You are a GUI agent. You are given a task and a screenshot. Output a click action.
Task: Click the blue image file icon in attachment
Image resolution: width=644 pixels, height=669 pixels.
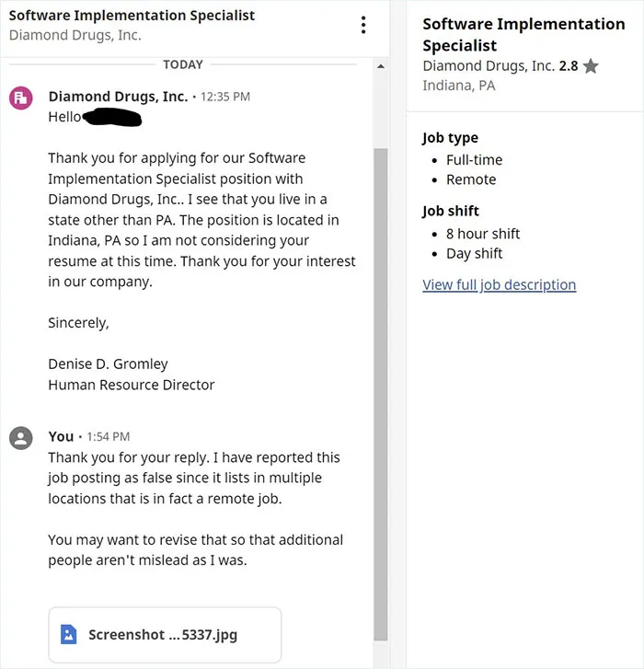68,634
